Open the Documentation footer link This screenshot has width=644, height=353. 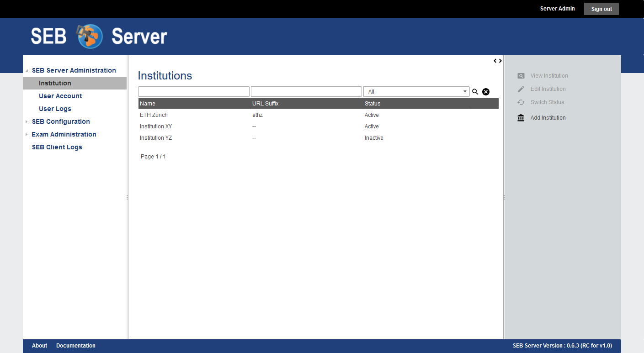[76, 346]
